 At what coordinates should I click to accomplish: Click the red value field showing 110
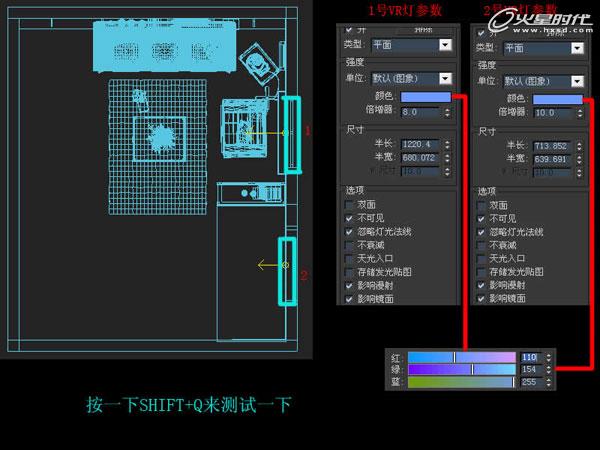pyautogui.click(x=531, y=357)
